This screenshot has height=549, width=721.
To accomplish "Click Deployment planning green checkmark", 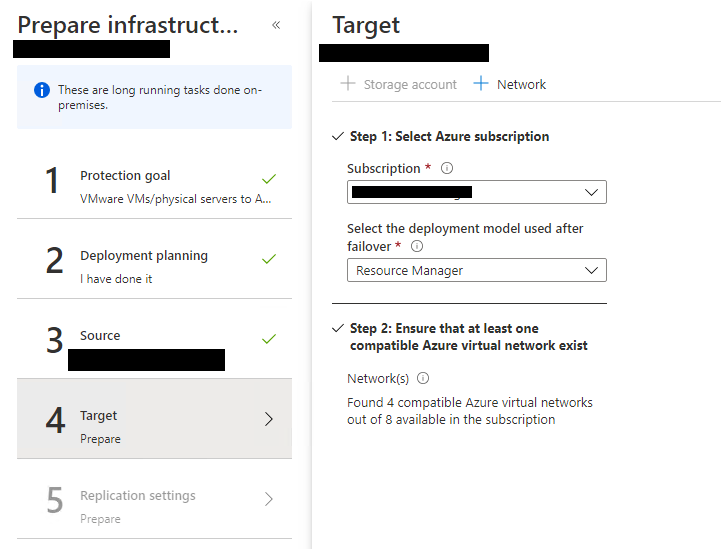I will [269, 258].
